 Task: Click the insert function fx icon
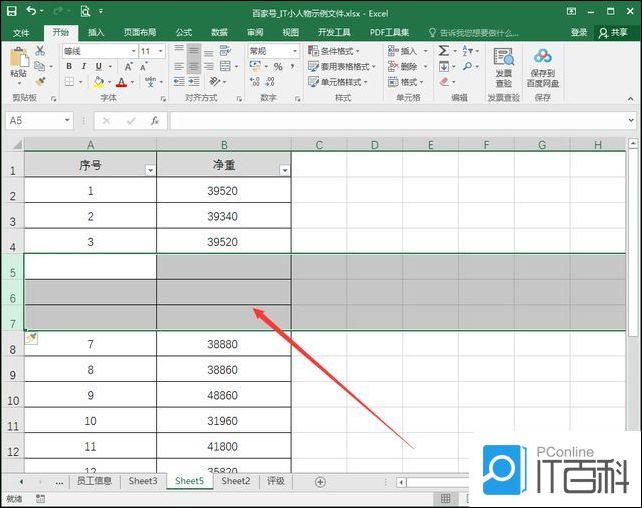pos(154,120)
